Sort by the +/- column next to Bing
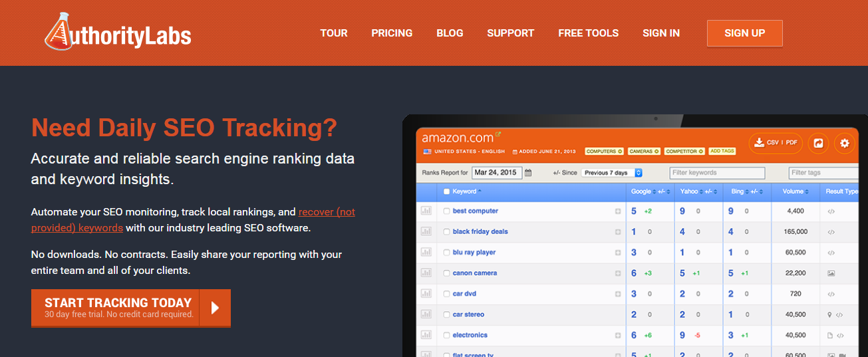Image resolution: width=868 pixels, height=357 pixels. coord(756,191)
